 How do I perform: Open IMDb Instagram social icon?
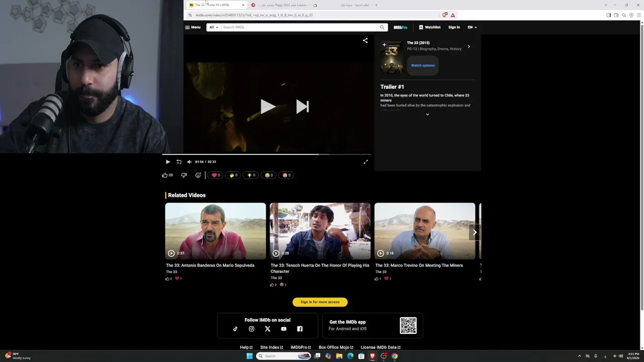tap(252, 329)
